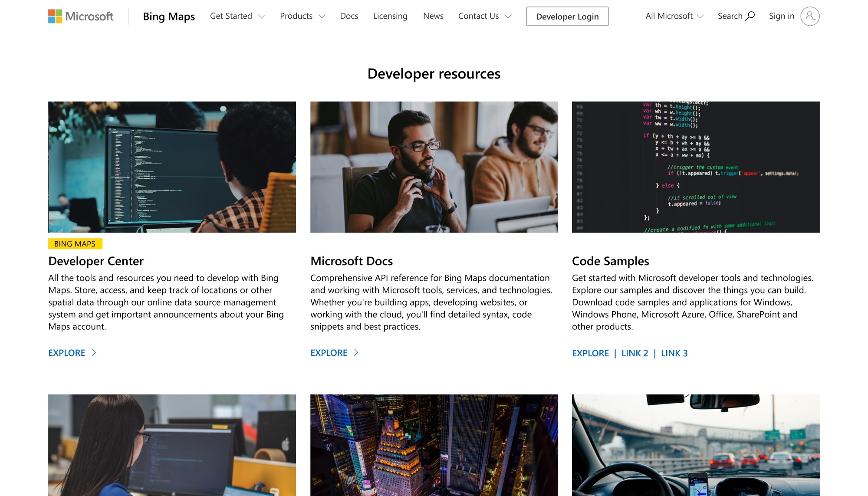Click the search magnifier icon
This screenshot has height=496, width=868.
click(x=750, y=16)
